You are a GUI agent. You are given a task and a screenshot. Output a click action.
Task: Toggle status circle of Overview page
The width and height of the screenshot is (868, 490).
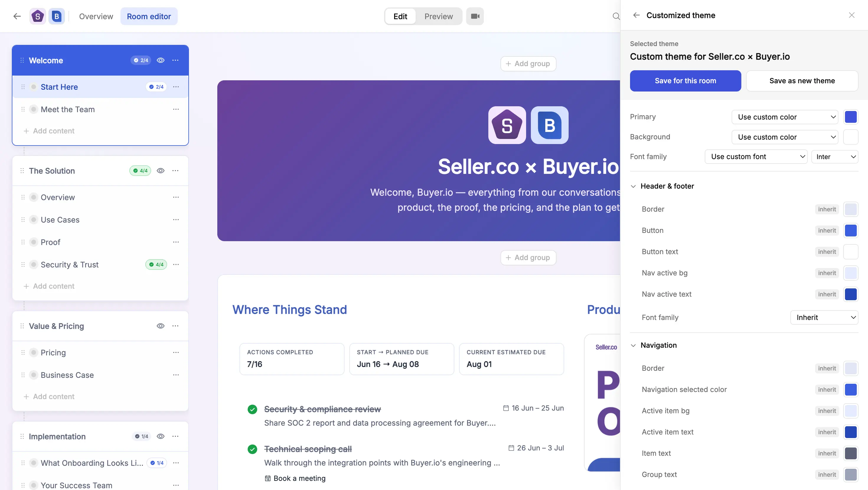(x=33, y=197)
